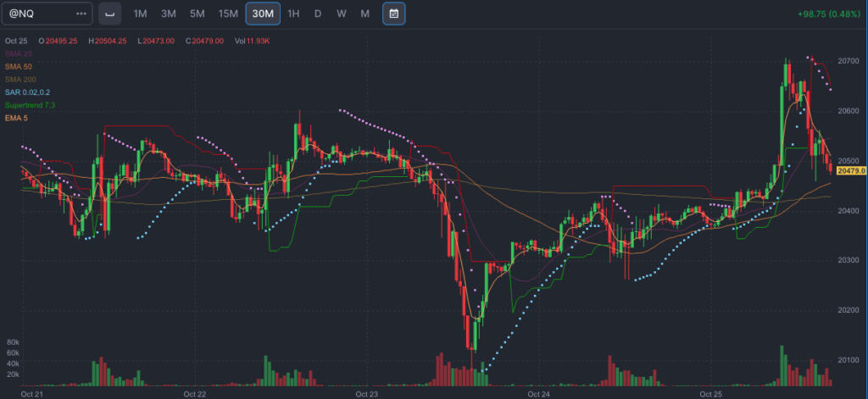Click the Oct 23 date on time axis
The width and height of the screenshot is (868, 399).
point(367,394)
